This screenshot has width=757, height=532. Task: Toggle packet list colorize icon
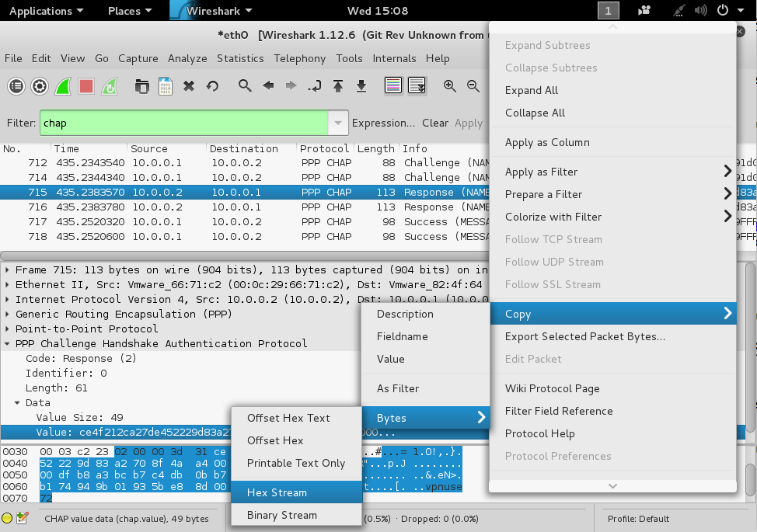tap(393, 86)
